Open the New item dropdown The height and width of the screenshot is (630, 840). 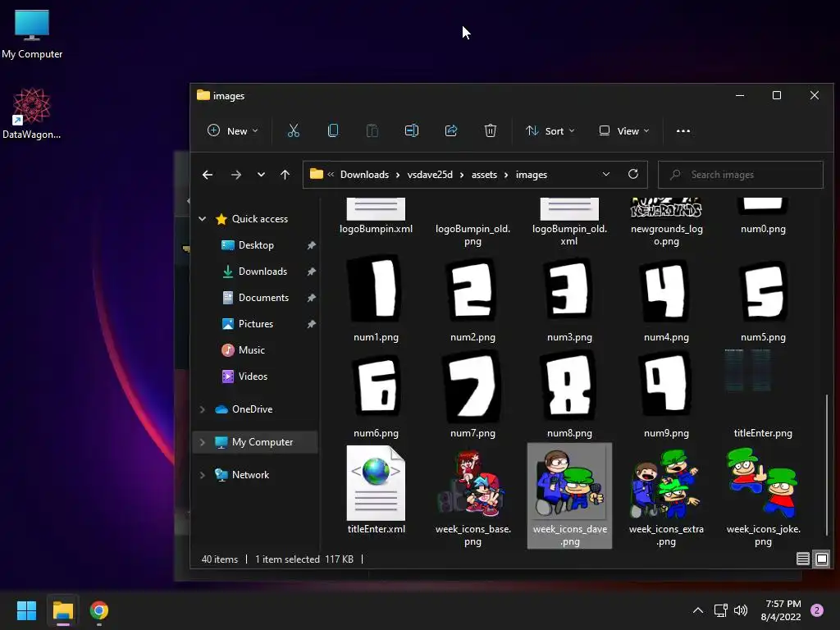233,130
